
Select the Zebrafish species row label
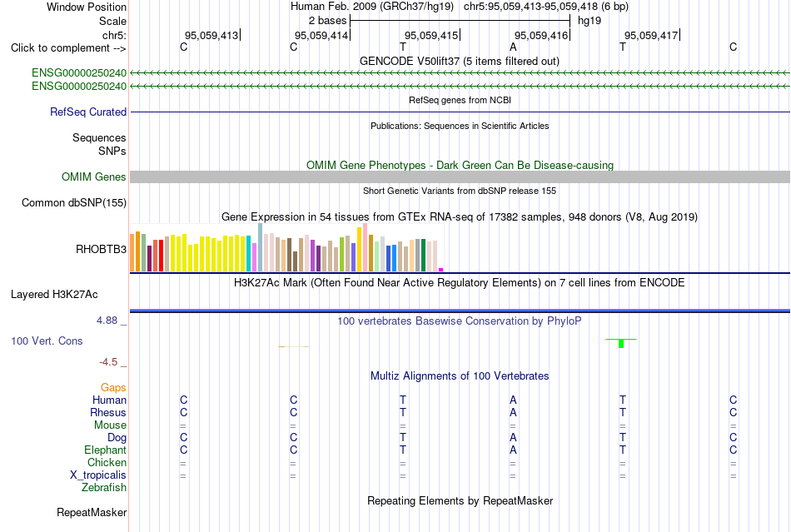pos(104,488)
